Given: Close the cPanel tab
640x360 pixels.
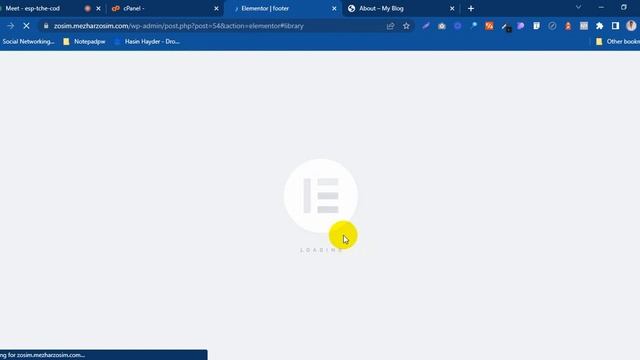Looking at the screenshot, I should tap(216, 8).
